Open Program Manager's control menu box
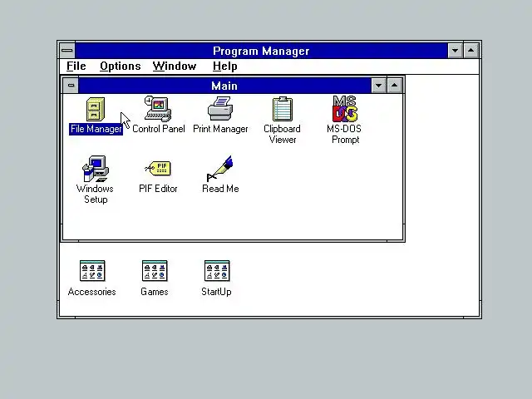 point(67,51)
